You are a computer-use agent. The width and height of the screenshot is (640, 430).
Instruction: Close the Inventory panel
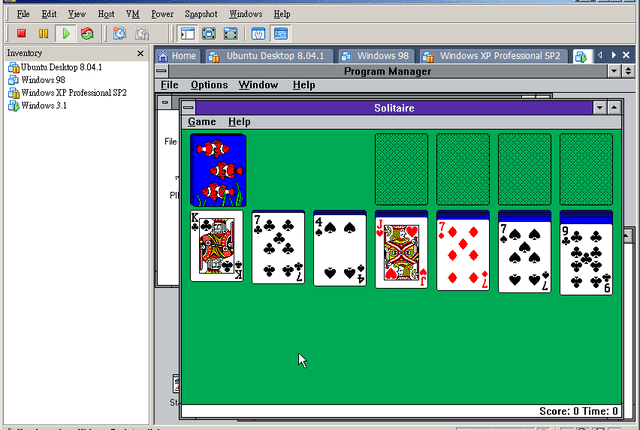[140, 53]
